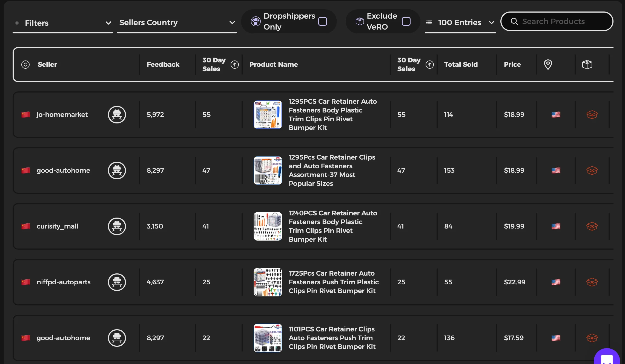Click the dropshipper icon beside Dropshippers Only

[256, 21]
